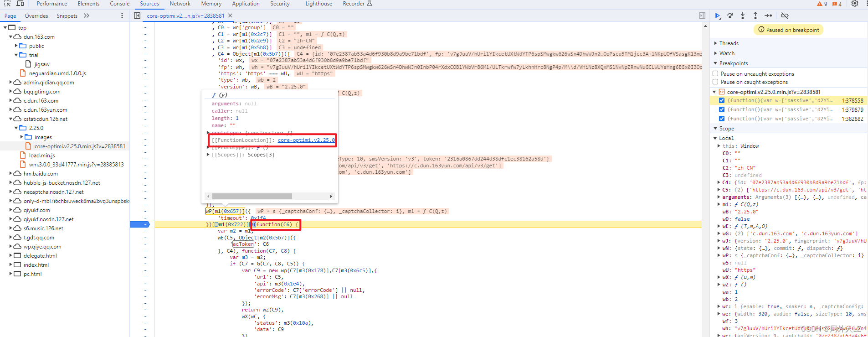
Task: Select the Overrides navigator tab
Action: point(36,16)
